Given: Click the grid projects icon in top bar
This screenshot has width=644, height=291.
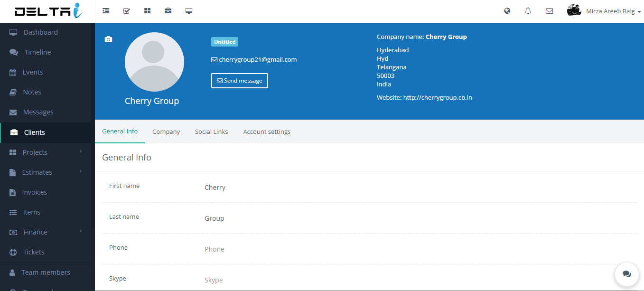Looking at the screenshot, I should pos(147,11).
